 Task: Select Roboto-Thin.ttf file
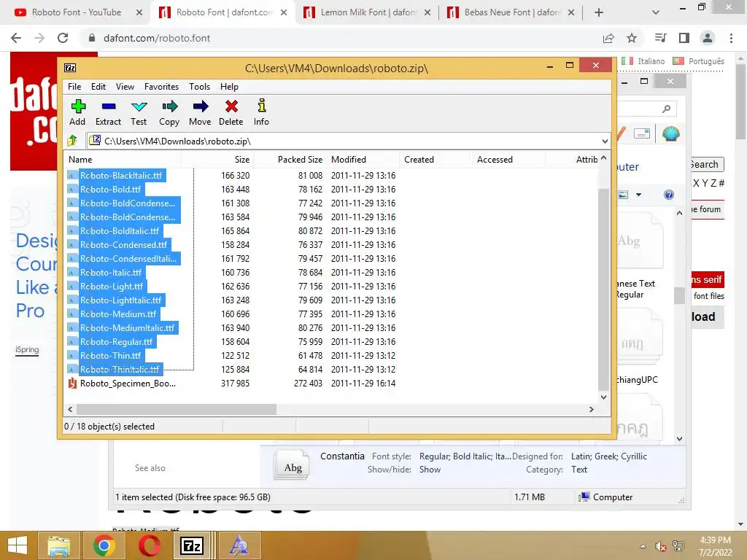coord(111,355)
